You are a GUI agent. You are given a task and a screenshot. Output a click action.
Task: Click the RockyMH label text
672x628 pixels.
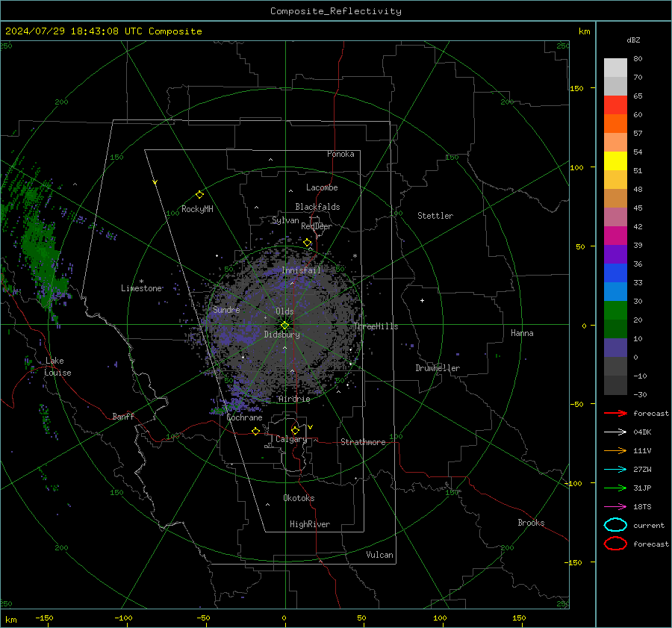point(197,209)
